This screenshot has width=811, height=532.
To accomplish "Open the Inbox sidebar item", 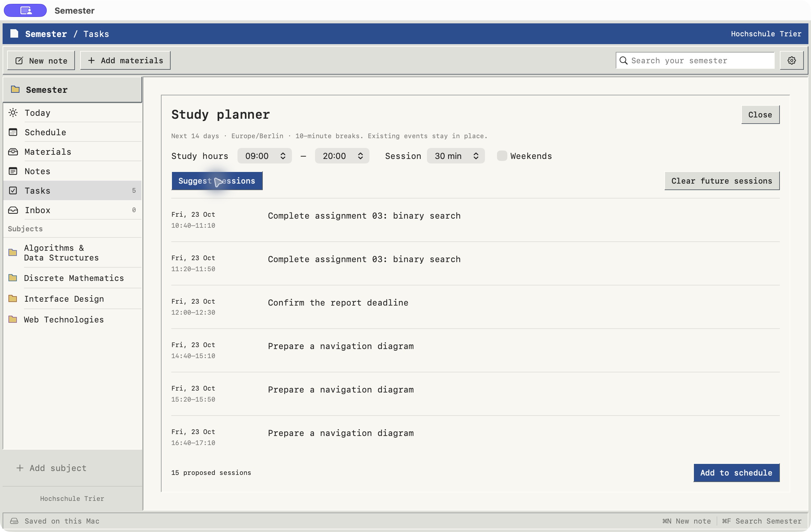I will point(73,210).
